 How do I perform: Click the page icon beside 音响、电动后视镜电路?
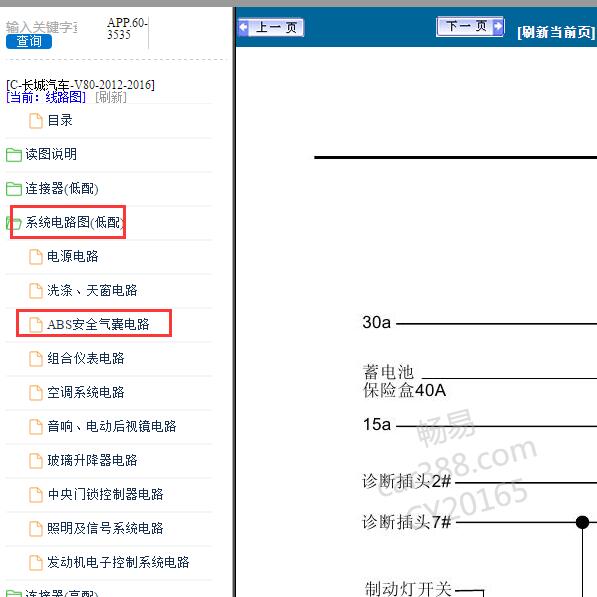(x=36, y=426)
